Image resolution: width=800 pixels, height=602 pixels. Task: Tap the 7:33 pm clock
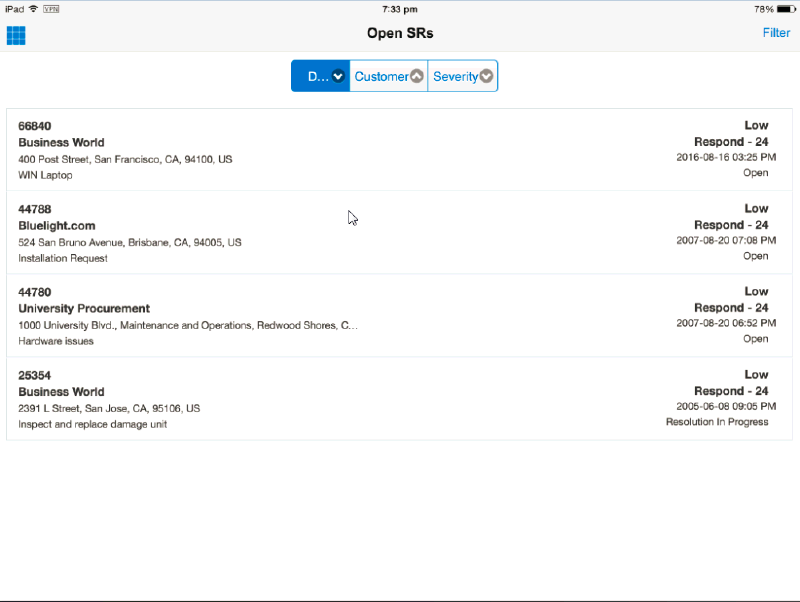point(399,9)
